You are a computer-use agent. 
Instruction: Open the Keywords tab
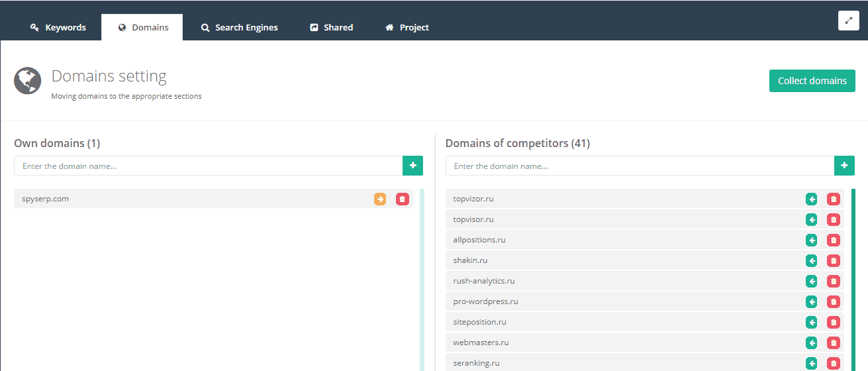click(x=58, y=27)
